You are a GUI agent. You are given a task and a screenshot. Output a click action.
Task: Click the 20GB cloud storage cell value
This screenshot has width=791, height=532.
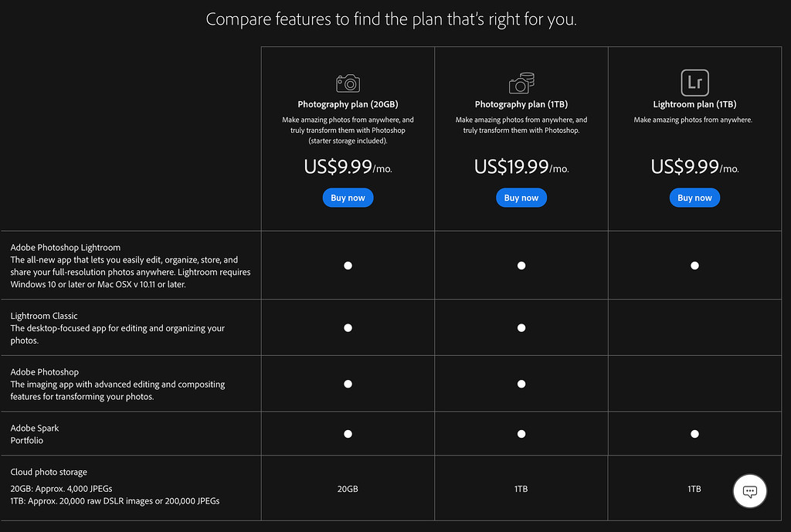coord(348,489)
